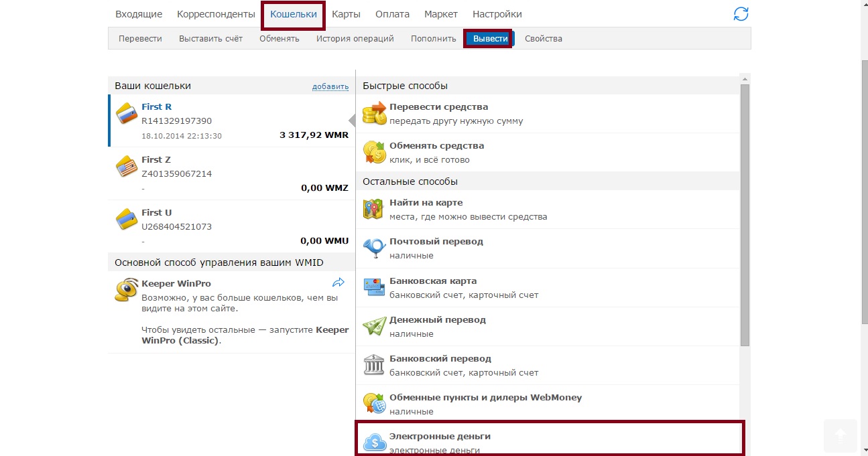Open the Входящие tab
Screen dimensions: 868x456
point(139,14)
